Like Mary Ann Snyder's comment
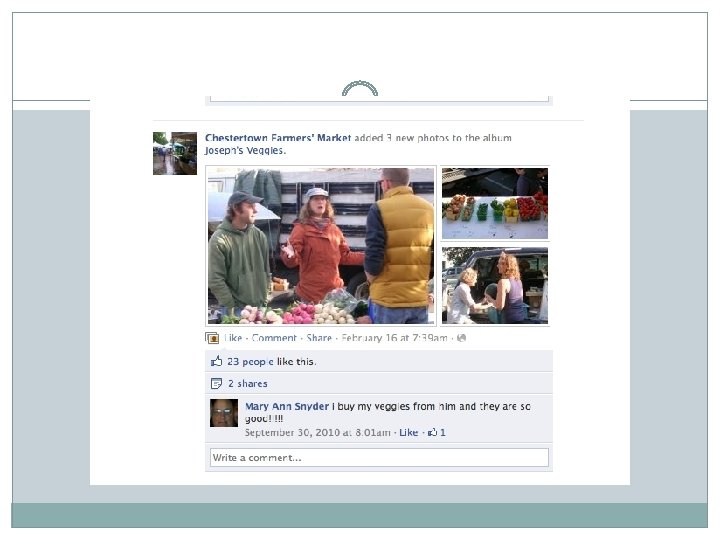The height and width of the screenshot is (540, 720). 409,433
